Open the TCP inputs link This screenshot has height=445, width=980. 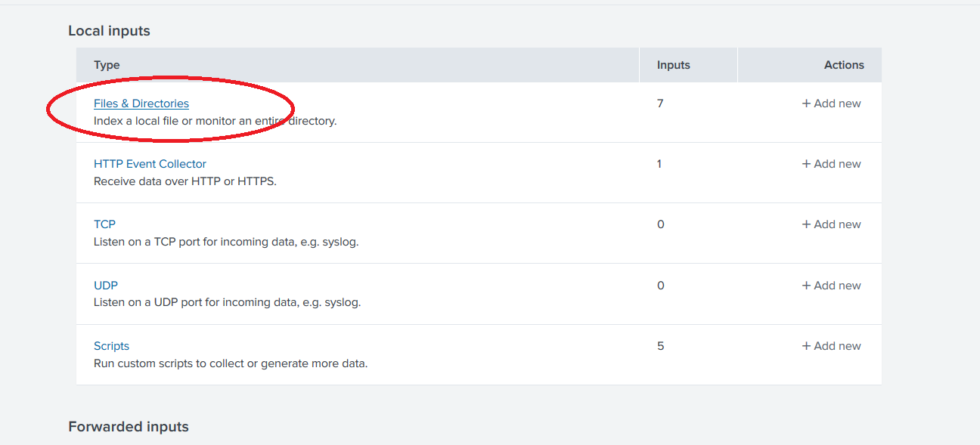click(104, 224)
